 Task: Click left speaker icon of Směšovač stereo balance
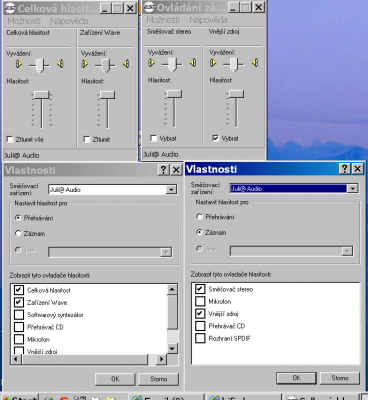click(x=152, y=63)
